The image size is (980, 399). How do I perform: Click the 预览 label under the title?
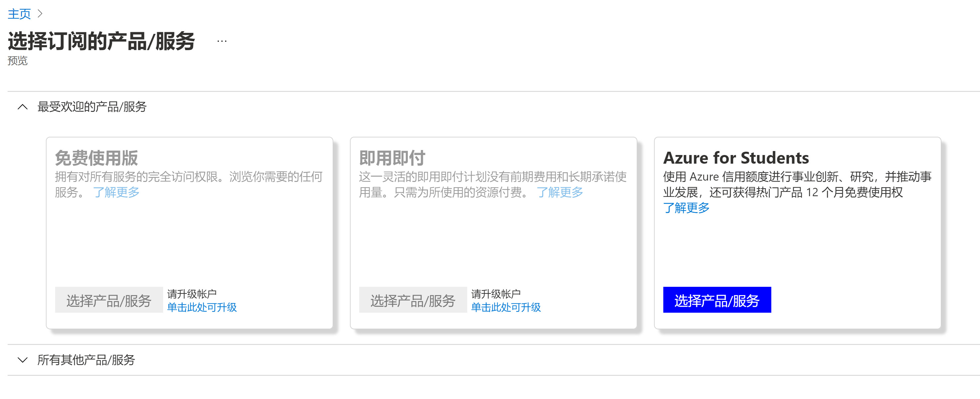click(18, 61)
